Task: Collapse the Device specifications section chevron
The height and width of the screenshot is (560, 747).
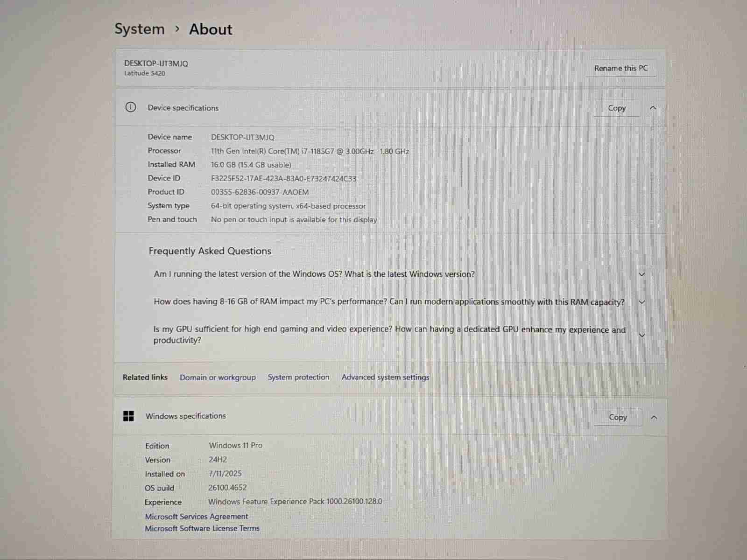Action: (x=653, y=108)
